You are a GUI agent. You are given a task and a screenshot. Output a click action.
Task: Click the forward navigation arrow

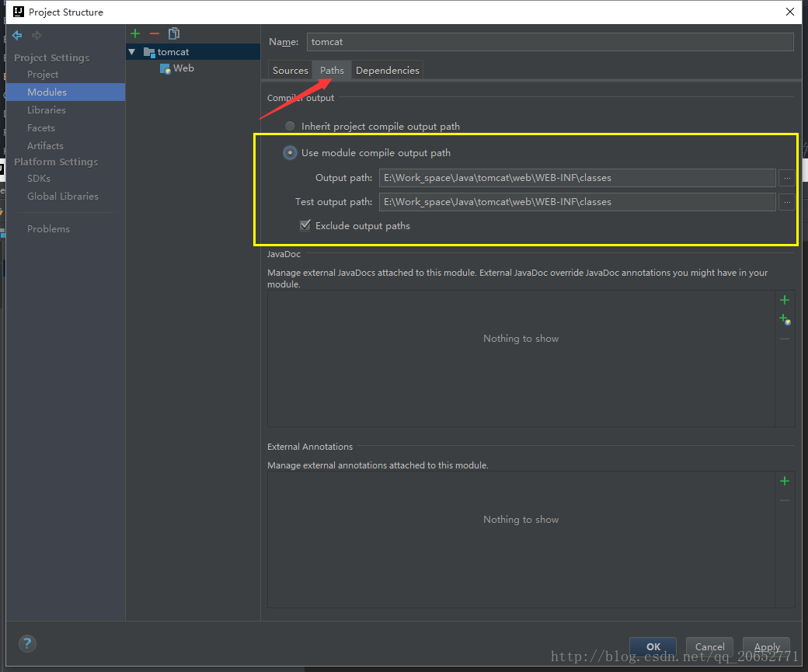coord(36,35)
